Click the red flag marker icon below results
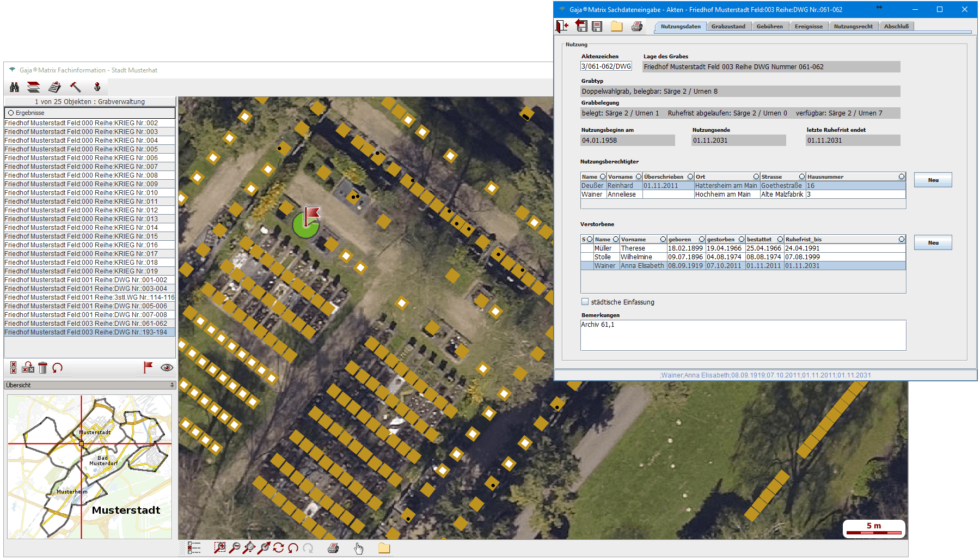The image size is (980, 560). click(x=148, y=368)
